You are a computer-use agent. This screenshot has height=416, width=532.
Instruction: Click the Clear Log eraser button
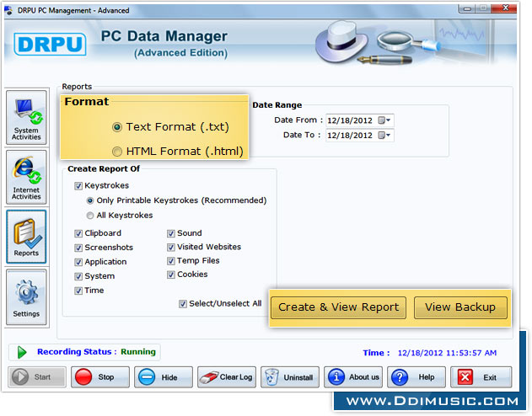click(227, 377)
